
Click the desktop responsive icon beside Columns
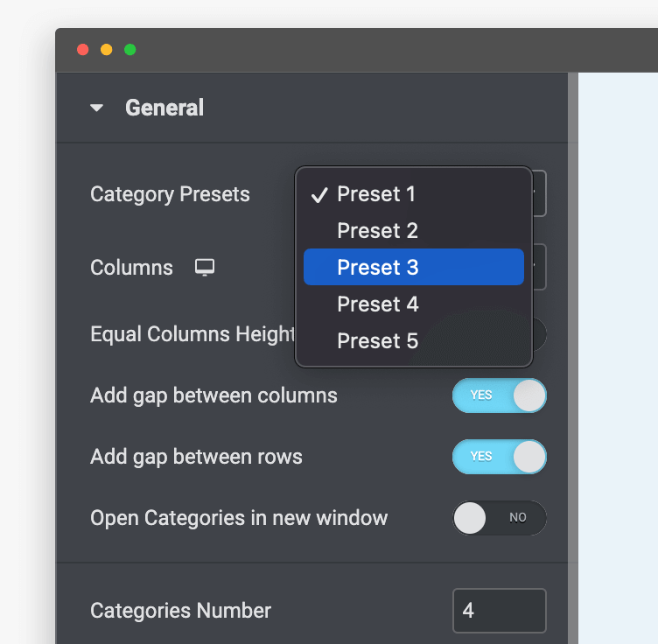click(x=205, y=267)
